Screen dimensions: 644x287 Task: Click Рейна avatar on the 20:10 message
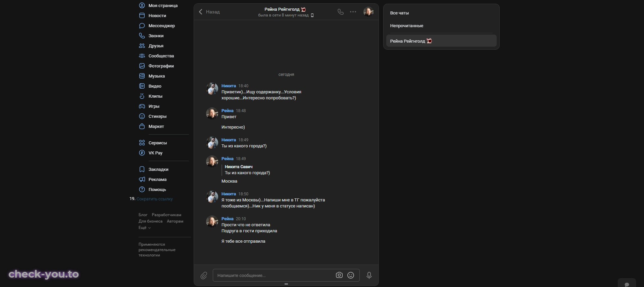coord(212,222)
